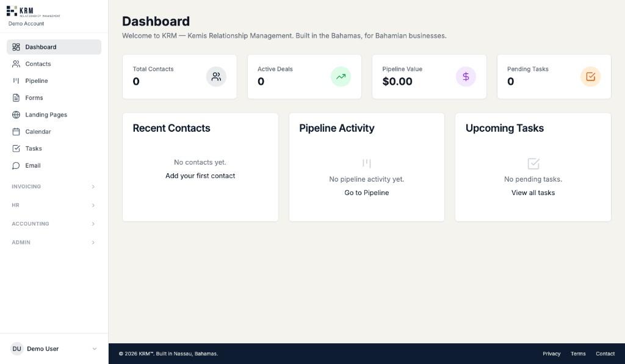This screenshot has height=364, width=625.
Task: Select the Calendar icon
Action: point(16,132)
